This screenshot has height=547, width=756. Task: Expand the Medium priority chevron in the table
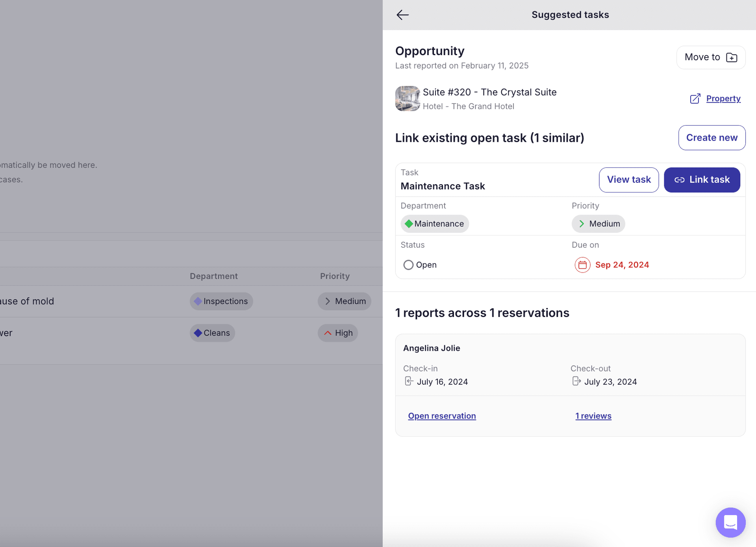(328, 301)
